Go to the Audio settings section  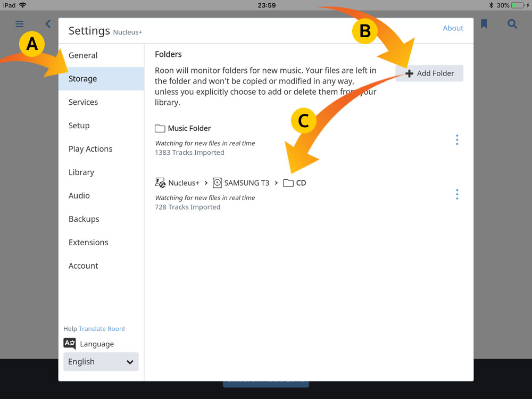[79, 196]
